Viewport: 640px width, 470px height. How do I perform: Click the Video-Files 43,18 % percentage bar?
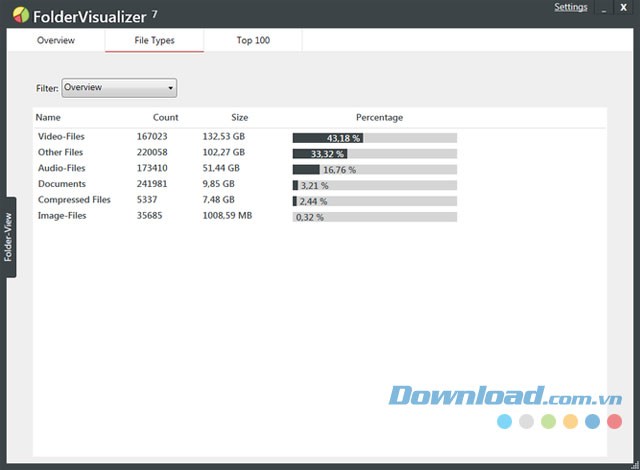click(374, 138)
